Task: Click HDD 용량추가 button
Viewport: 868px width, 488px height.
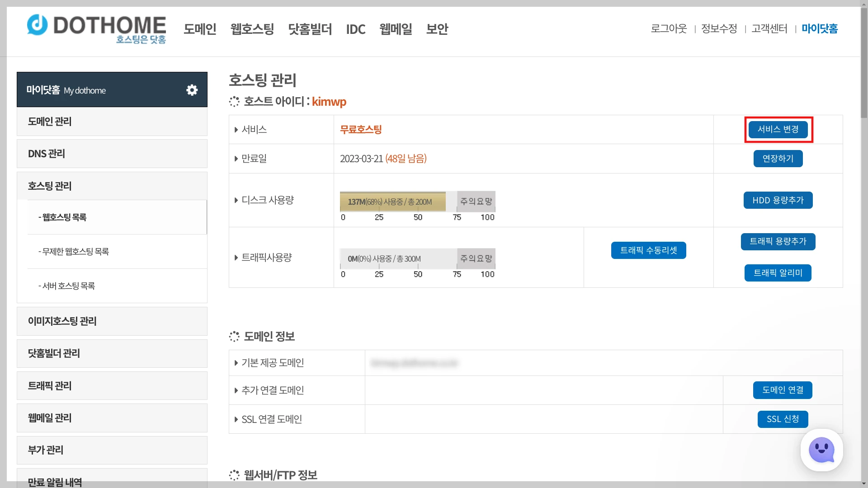Action: point(778,200)
